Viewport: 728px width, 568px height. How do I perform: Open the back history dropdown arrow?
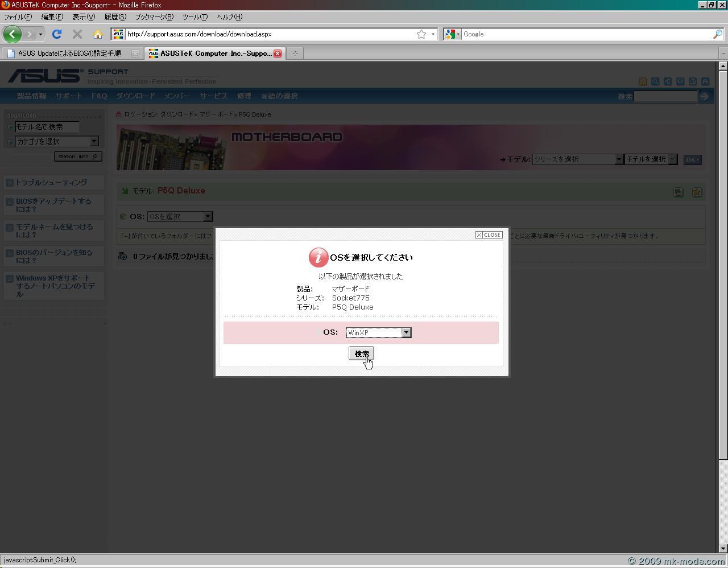(x=40, y=34)
